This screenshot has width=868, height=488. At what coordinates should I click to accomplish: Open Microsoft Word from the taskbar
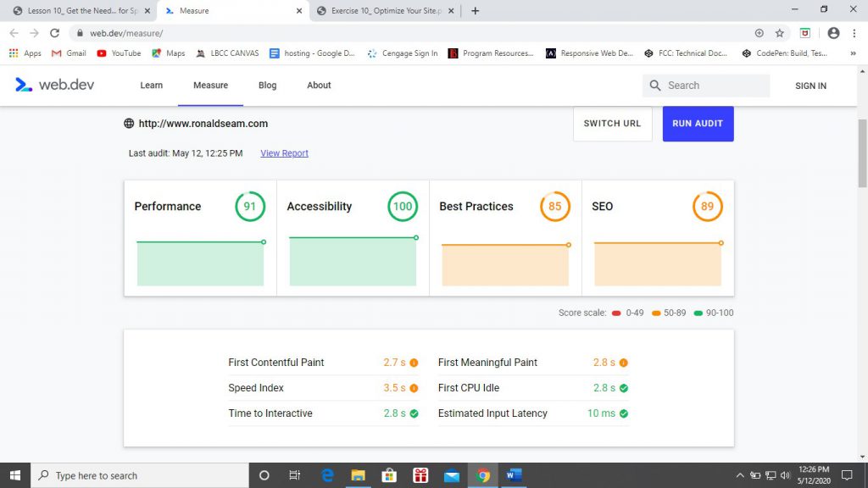[x=514, y=475]
